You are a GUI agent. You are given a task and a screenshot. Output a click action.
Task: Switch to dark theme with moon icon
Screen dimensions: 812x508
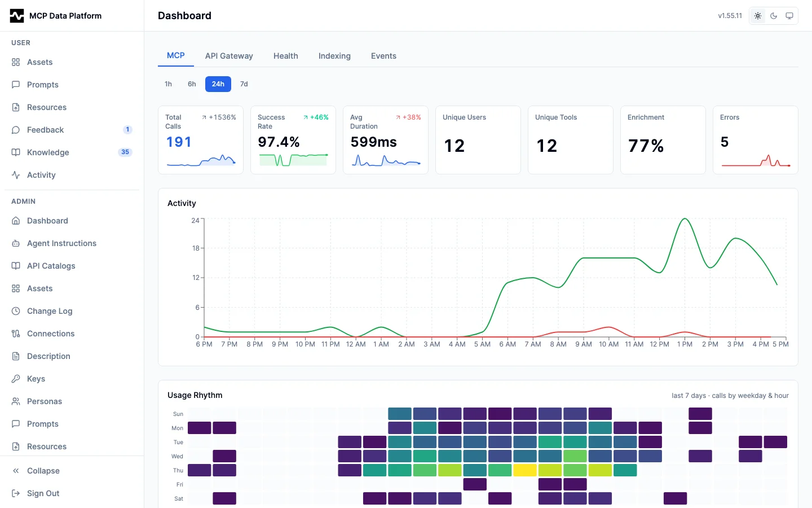pyautogui.click(x=774, y=16)
